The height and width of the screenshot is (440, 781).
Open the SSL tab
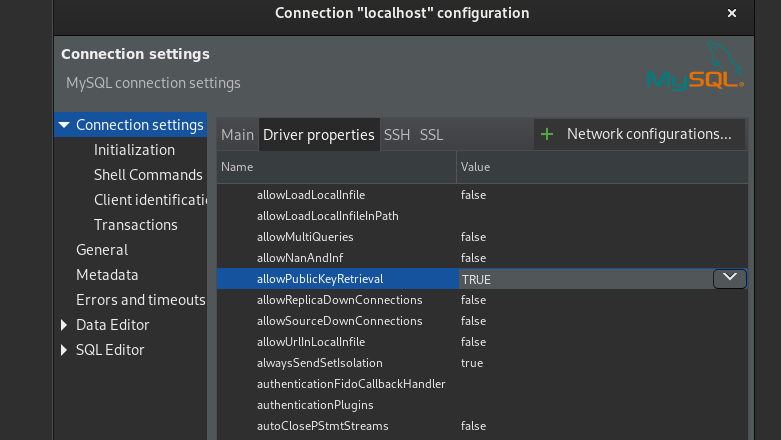click(x=431, y=135)
